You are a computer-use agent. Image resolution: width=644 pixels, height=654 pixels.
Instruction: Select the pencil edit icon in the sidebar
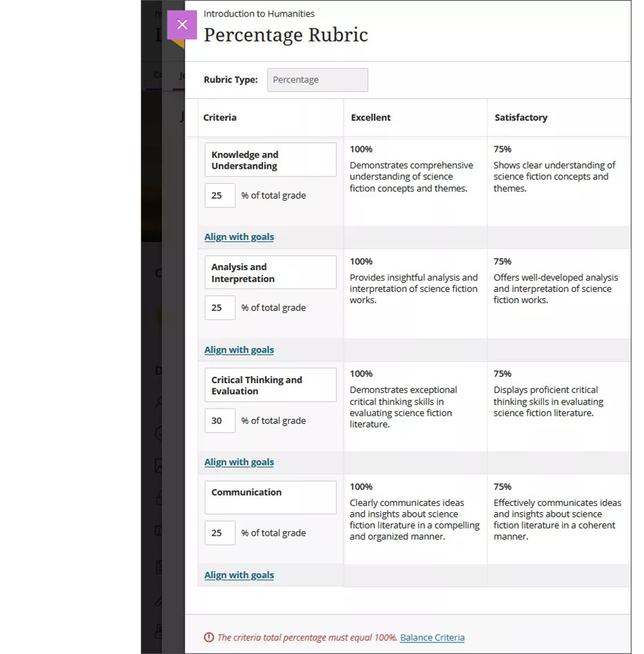tap(159, 601)
